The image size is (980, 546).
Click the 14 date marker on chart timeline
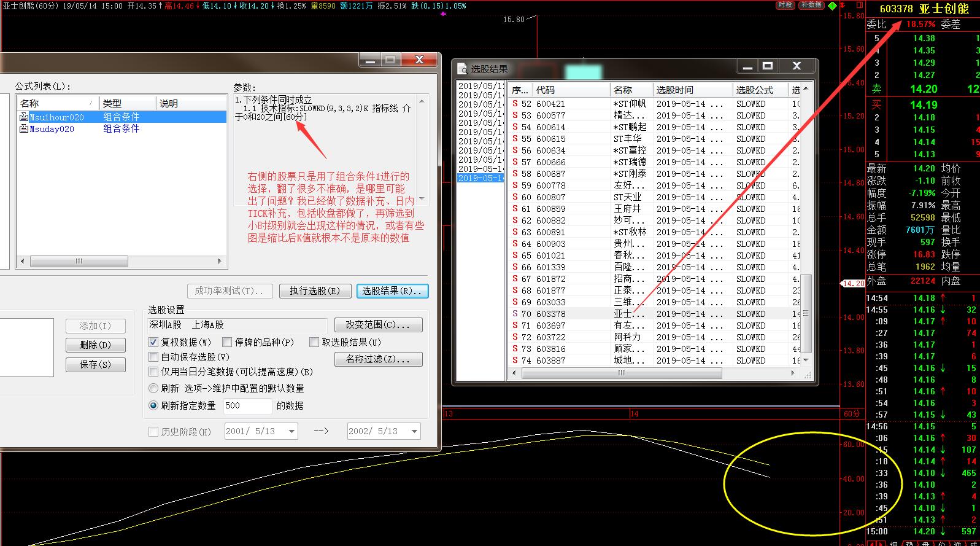(634, 414)
